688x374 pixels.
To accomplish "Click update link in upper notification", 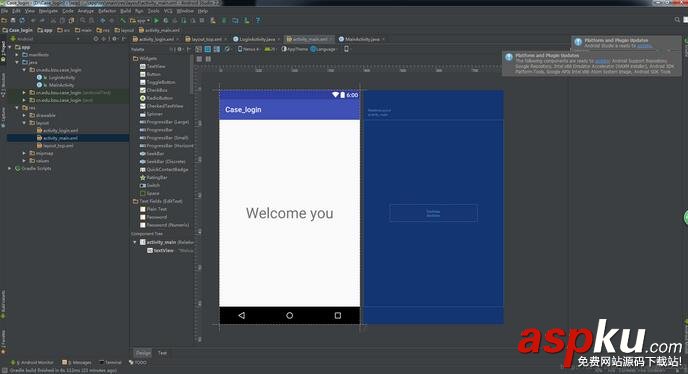I will 644,46.
